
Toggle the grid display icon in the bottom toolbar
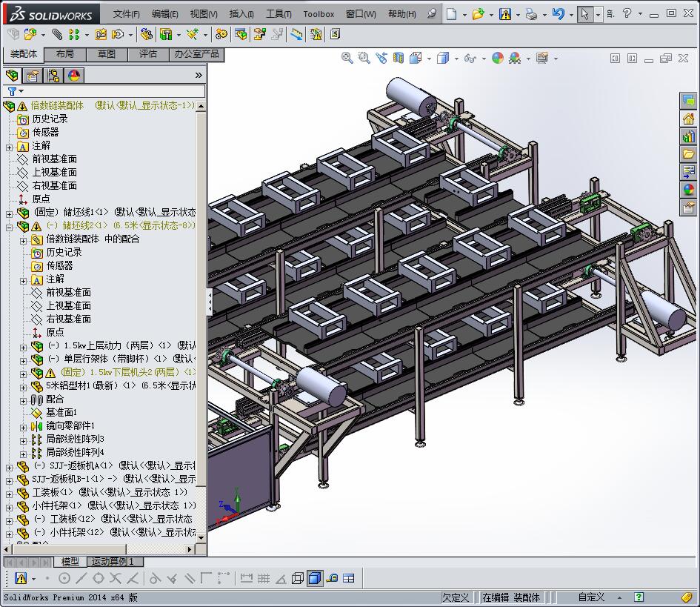(x=264, y=578)
